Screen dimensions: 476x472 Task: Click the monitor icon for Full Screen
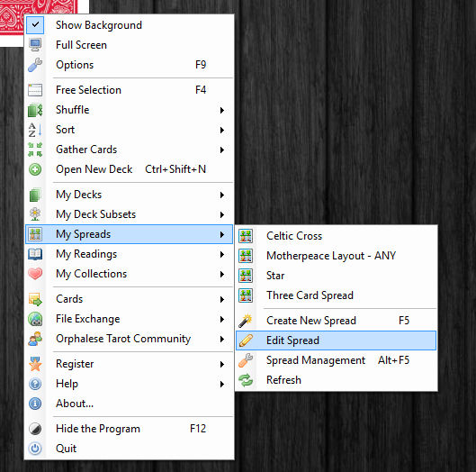35,45
